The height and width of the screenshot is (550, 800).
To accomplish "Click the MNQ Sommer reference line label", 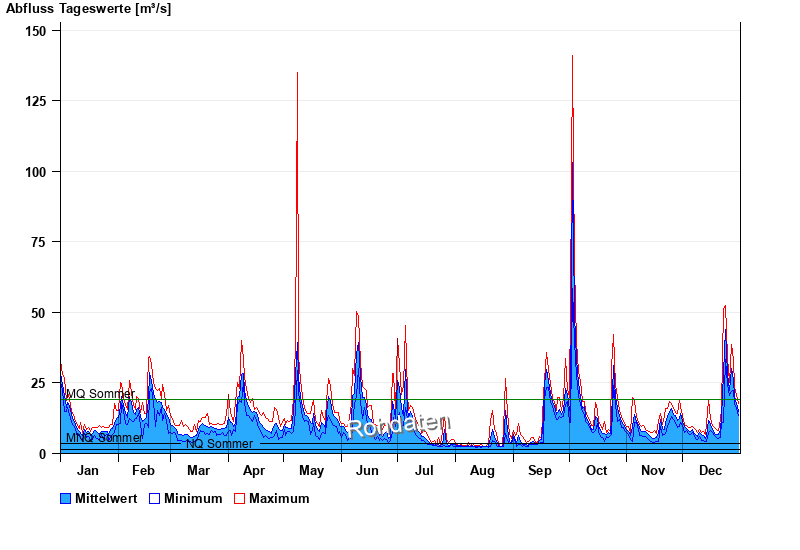I will [x=104, y=438].
